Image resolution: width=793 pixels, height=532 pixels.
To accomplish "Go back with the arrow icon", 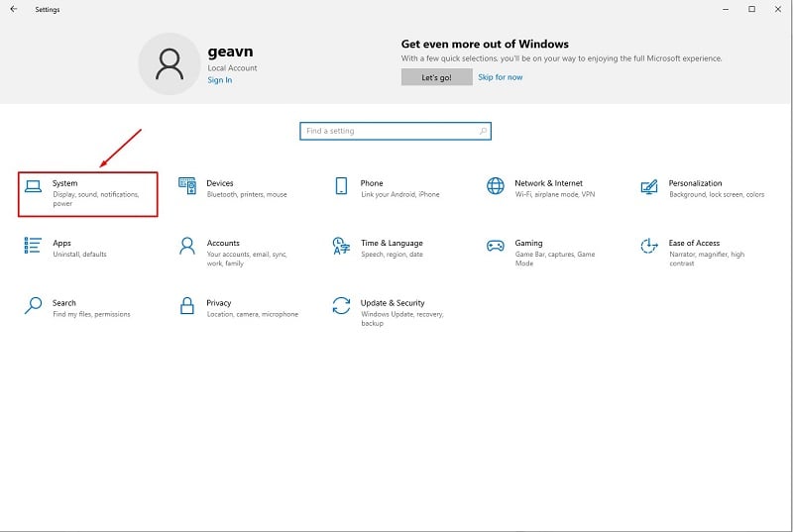I will tap(14, 9).
